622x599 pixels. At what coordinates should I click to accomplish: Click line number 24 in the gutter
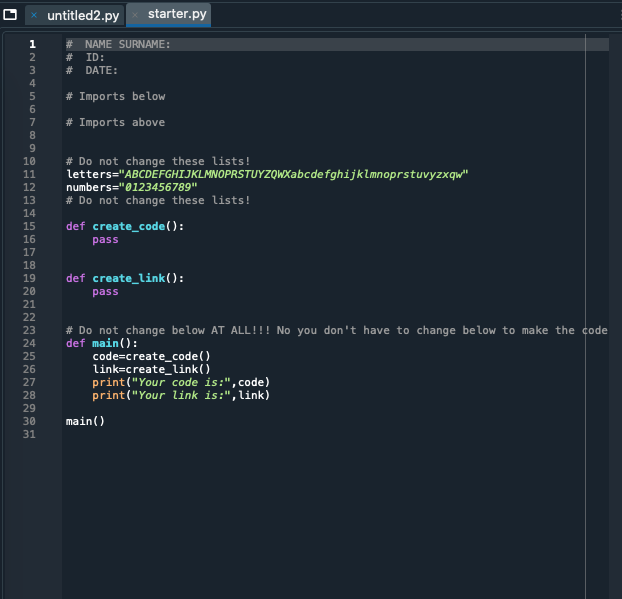tap(29, 343)
